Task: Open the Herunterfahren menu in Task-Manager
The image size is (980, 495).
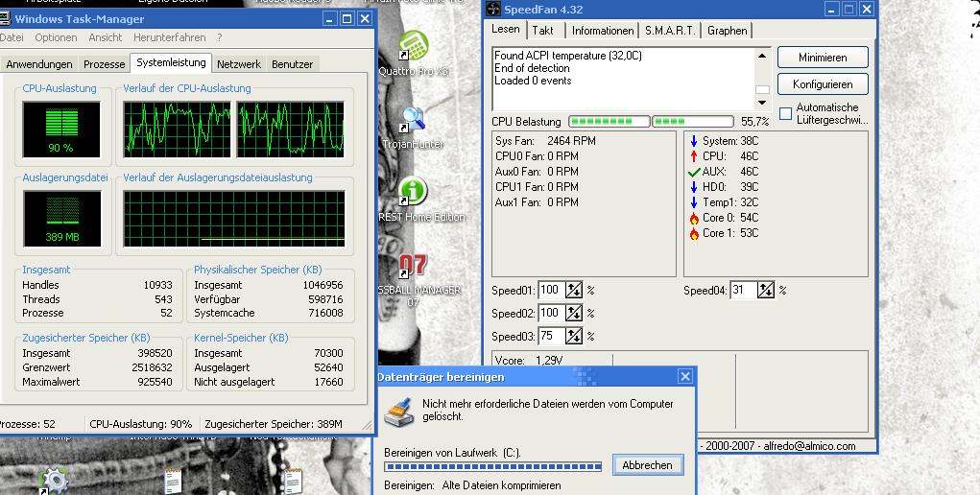Action: tap(169, 37)
